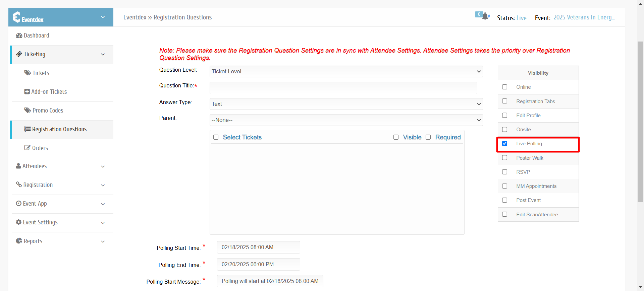Click the notification bell icon
644x291 pixels.
485,16
